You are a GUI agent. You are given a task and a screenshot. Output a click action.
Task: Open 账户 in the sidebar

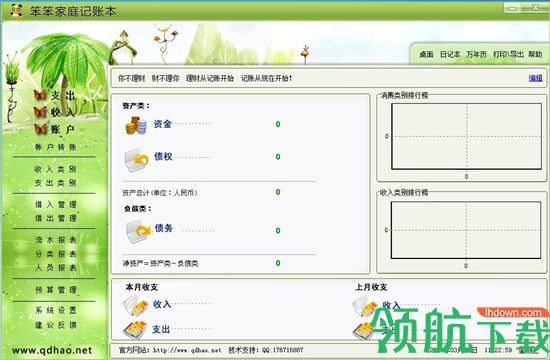tap(63, 129)
